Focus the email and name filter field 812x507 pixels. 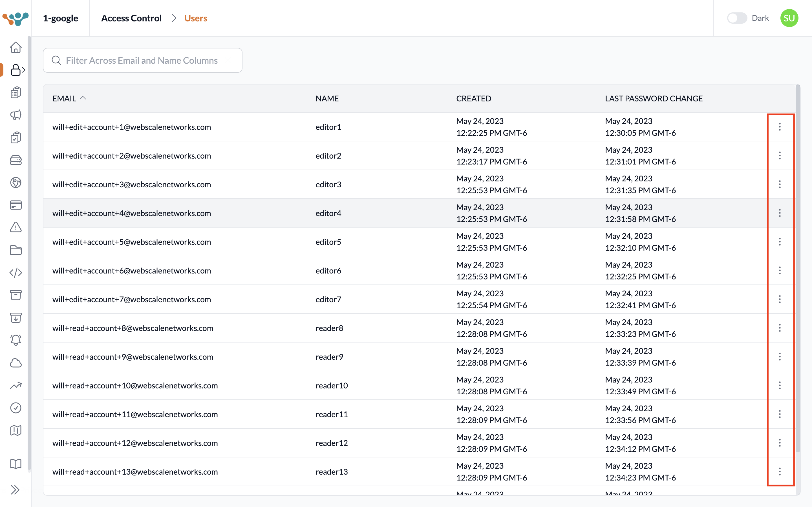[x=143, y=60]
